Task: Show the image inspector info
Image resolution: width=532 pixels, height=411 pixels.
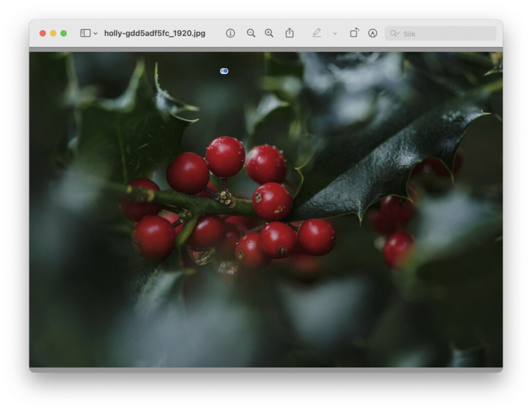Action: tap(231, 33)
